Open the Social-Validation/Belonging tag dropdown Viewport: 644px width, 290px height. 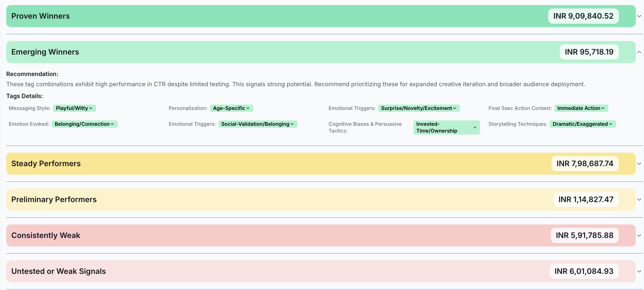[x=258, y=124]
